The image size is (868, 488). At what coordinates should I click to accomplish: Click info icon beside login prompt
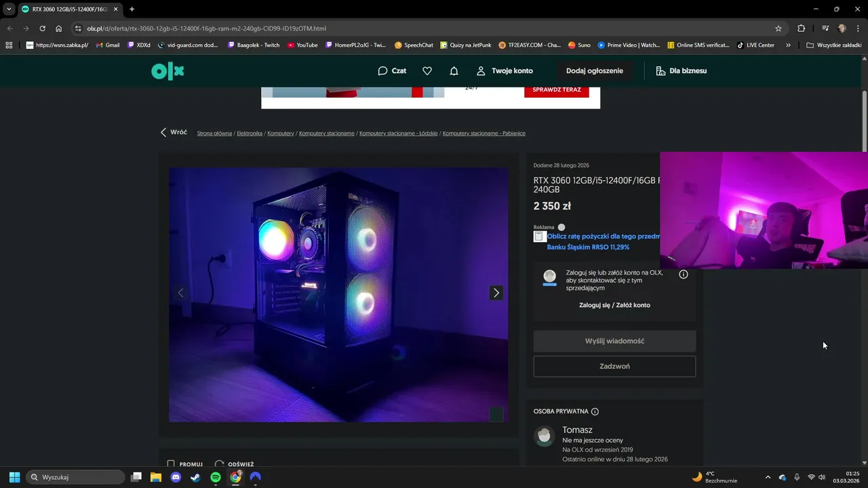[684, 274]
